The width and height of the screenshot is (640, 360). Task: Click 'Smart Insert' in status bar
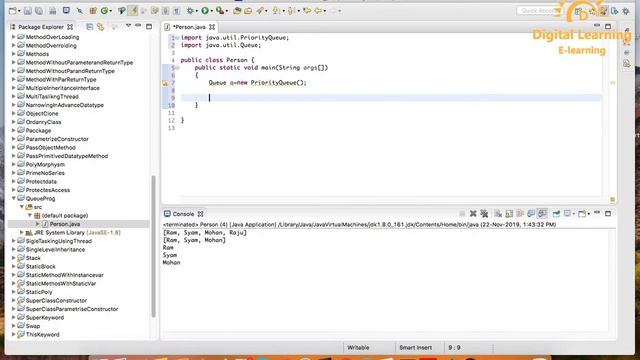pos(416,348)
